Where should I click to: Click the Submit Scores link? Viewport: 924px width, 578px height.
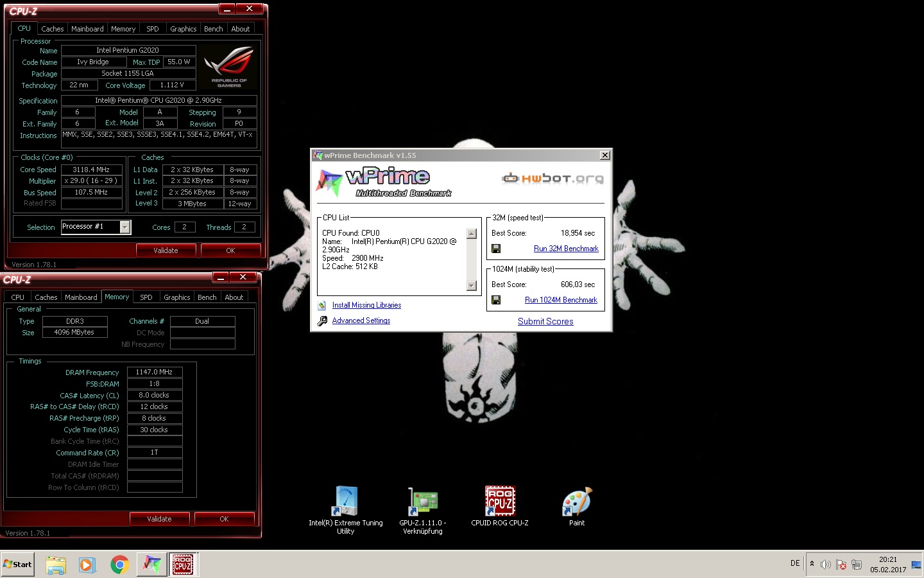(x=545, y=322)
